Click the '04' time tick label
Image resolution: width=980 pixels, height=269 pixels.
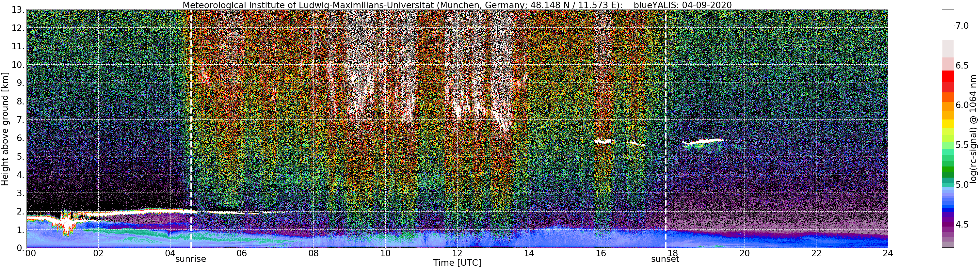pyautogui.click(x=170, y=253)
